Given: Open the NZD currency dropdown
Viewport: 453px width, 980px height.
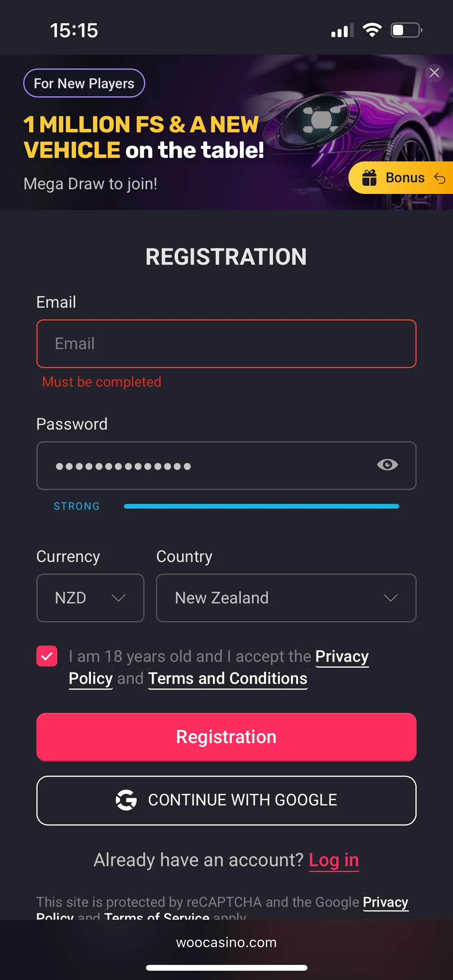Looking at the screenshot, I should pyautogui.click(x=90, y=598).
